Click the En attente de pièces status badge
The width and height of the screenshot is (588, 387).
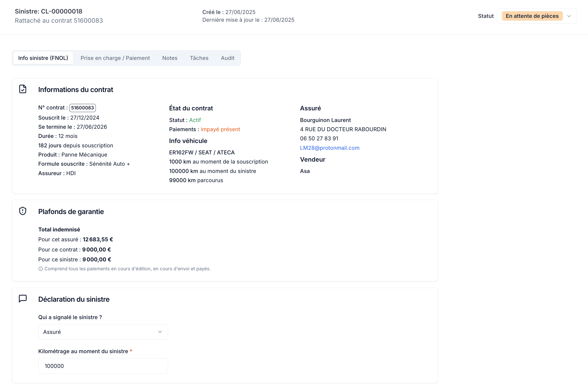tap(532, 16)
